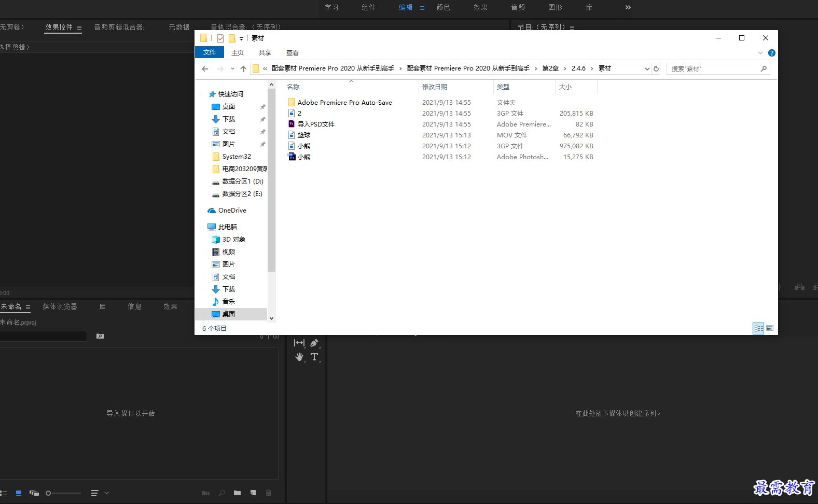Expand the address bar history dropdown
Image resolution: width=818 pixels, height=504 pixels.
point(647,68)
